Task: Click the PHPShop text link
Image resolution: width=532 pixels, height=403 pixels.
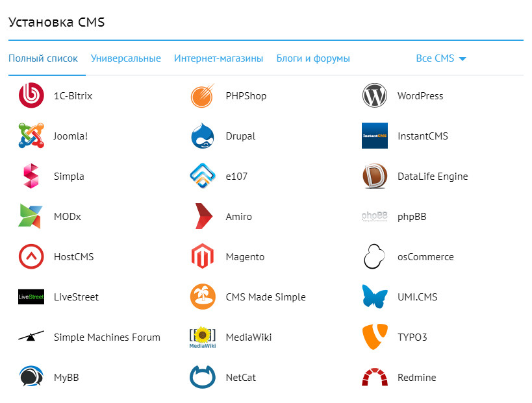Action: pos(246,96)
